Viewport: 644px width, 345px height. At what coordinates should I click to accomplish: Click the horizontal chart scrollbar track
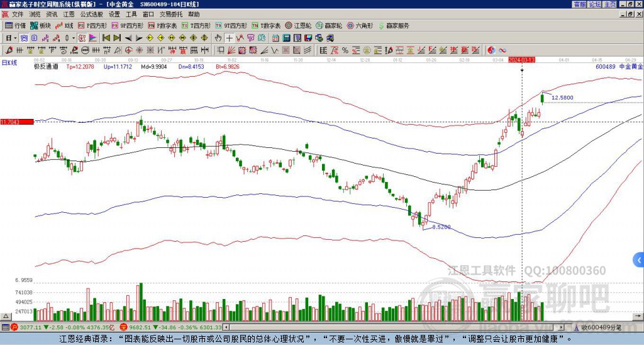[394, 327]
